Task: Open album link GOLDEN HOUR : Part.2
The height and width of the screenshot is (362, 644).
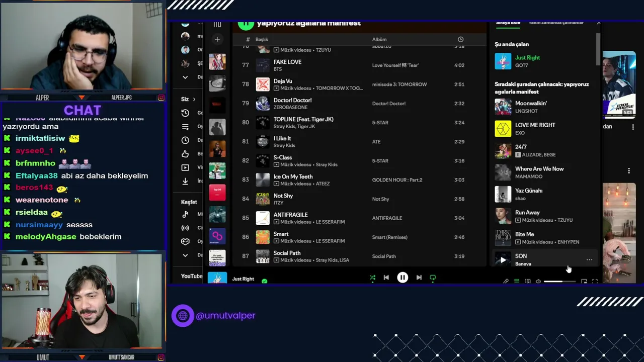Action: [x=397, y=180]
